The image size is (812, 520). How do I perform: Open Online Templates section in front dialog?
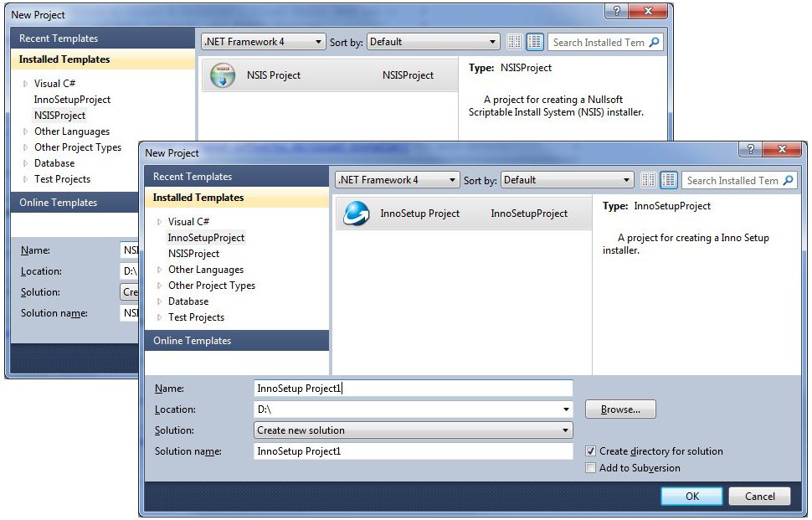(237, 341)
